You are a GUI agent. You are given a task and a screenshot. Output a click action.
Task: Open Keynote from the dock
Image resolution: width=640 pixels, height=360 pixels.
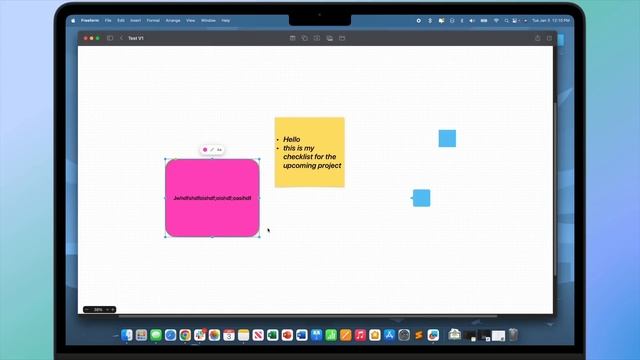coord(316,335)
